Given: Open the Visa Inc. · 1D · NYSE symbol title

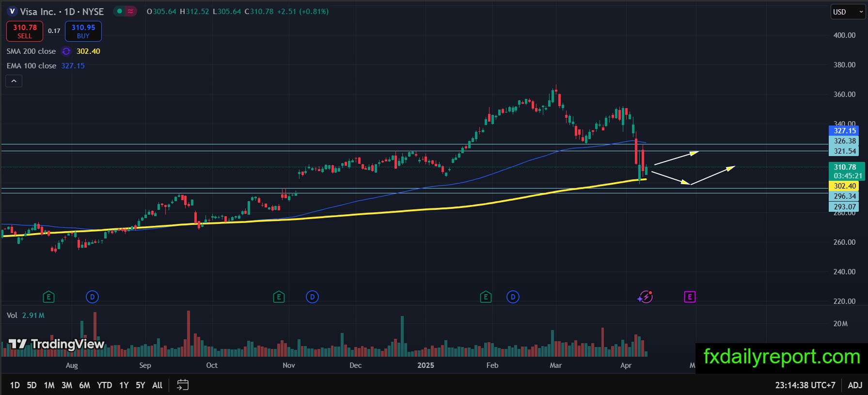Looking at the screenshot, I should [62, 12].
